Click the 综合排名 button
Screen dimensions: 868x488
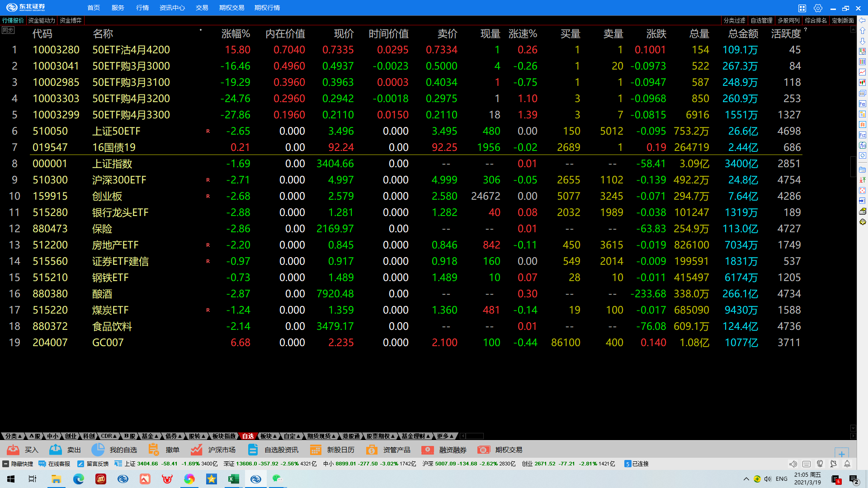tap(816, 20)
